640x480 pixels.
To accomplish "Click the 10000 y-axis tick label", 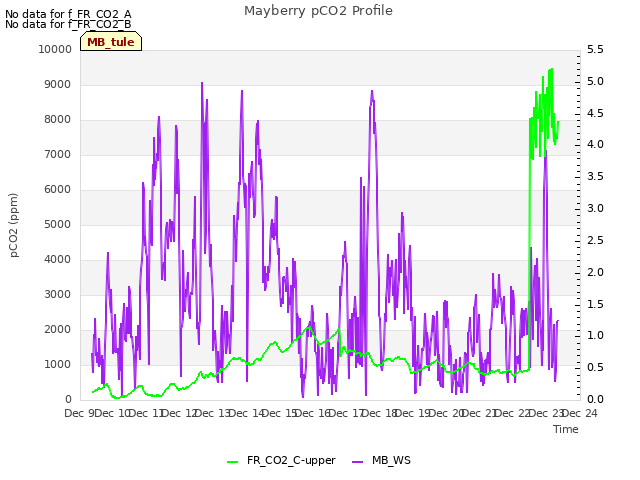I will [x=55, y=49].
